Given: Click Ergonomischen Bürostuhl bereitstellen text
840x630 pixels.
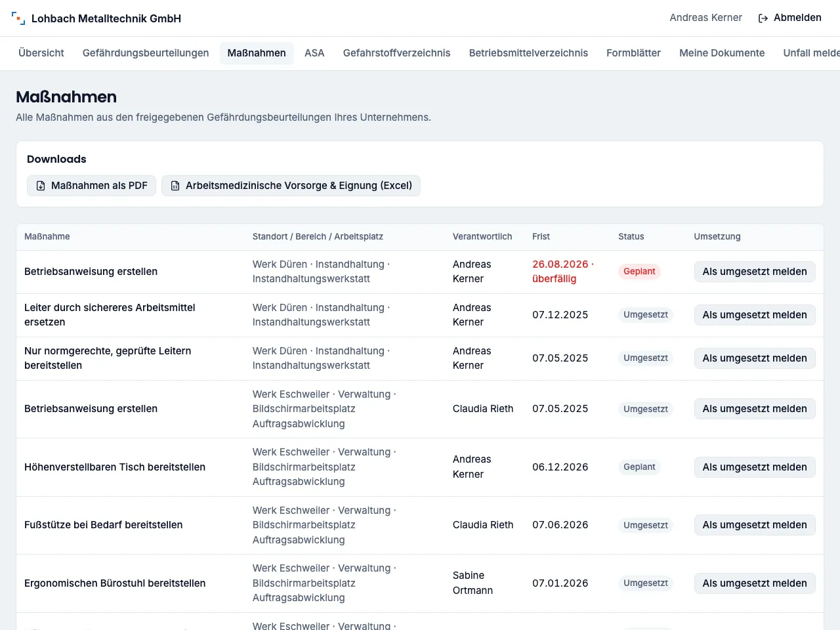Looking at the screenshot, I should point(115,583).
